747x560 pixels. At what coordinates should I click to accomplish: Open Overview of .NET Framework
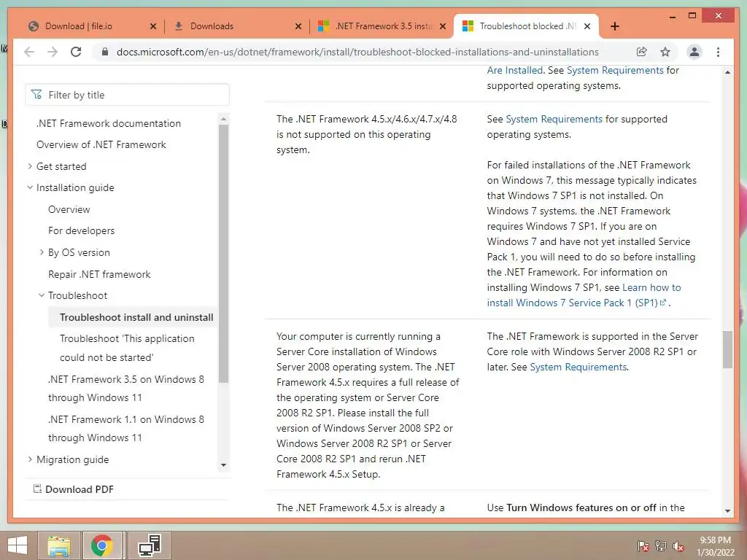[101, 145]
